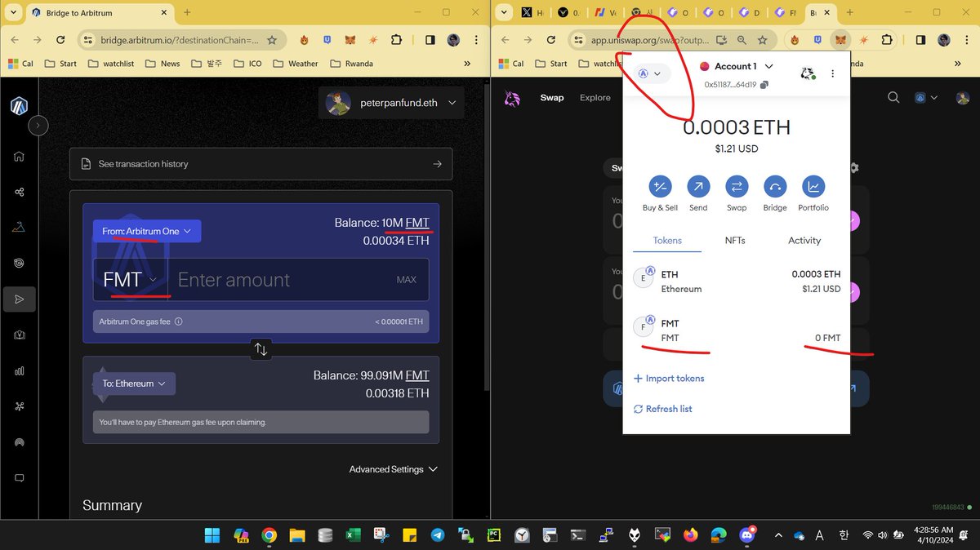Click the MAX amount button
The height and width of the screenshot is (550, 980).
pyautogui.click(x=406, y=280)
